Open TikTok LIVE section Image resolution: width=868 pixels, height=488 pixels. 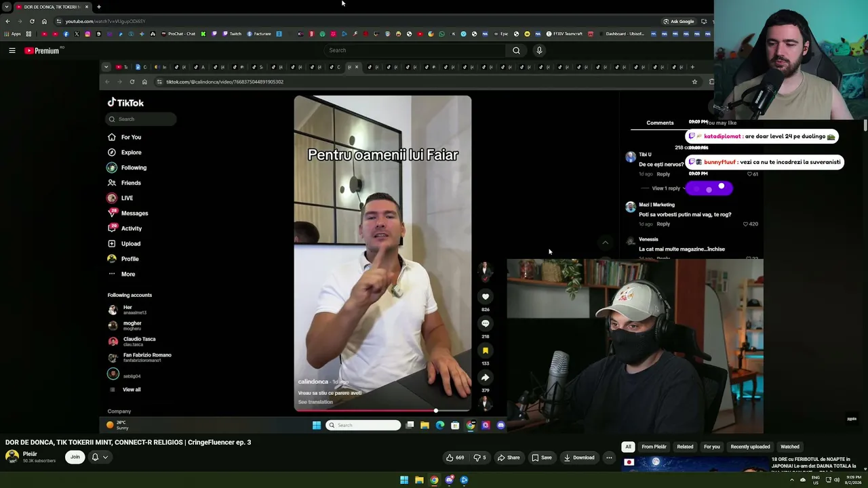121,198
